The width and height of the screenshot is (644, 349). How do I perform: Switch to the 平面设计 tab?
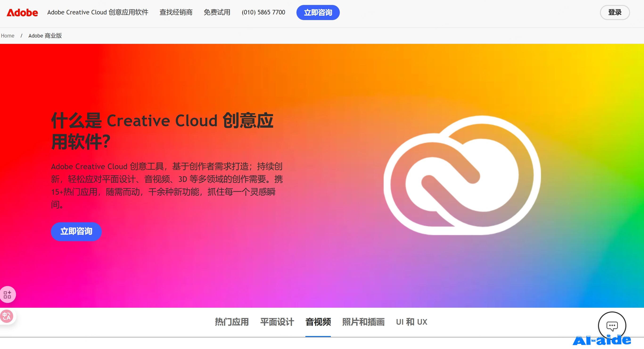[x=277, y=322]
